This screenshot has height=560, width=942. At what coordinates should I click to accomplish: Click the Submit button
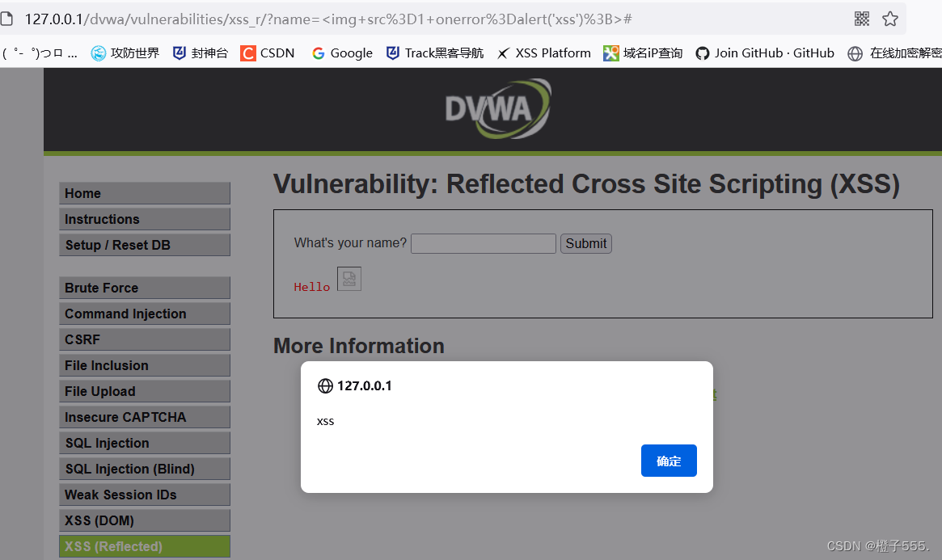585,243
